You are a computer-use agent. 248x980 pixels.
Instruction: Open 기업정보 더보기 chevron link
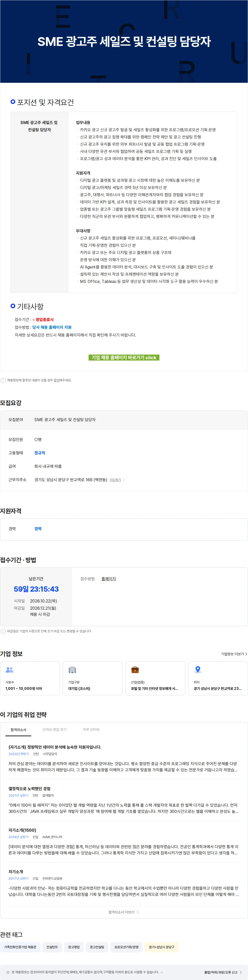click(234, 654)
